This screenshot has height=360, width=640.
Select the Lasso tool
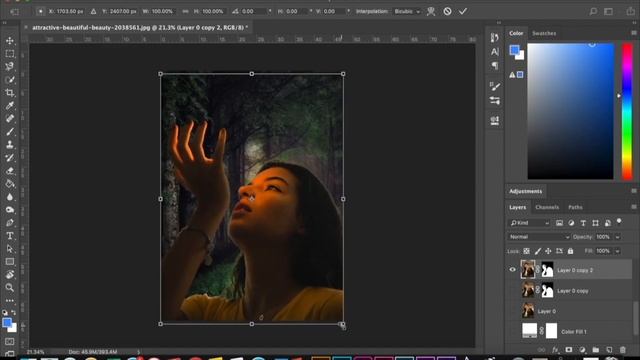coord(10,67)
